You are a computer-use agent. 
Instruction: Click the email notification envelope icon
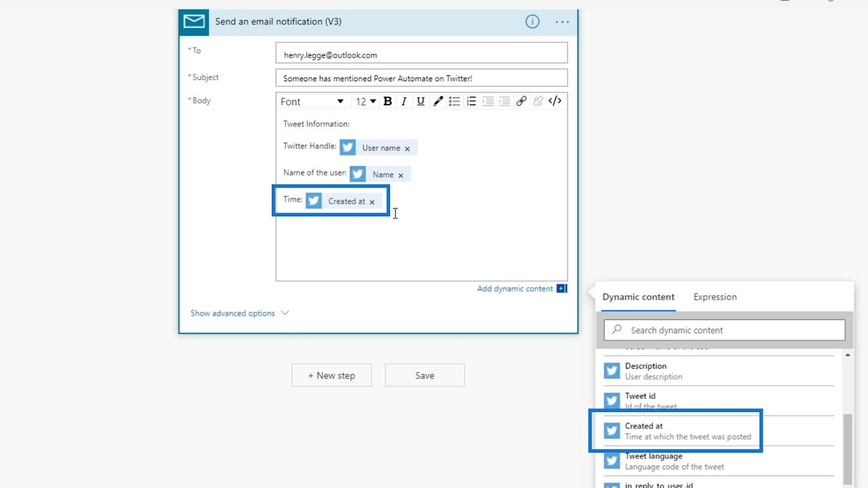[x=194, y=22]
